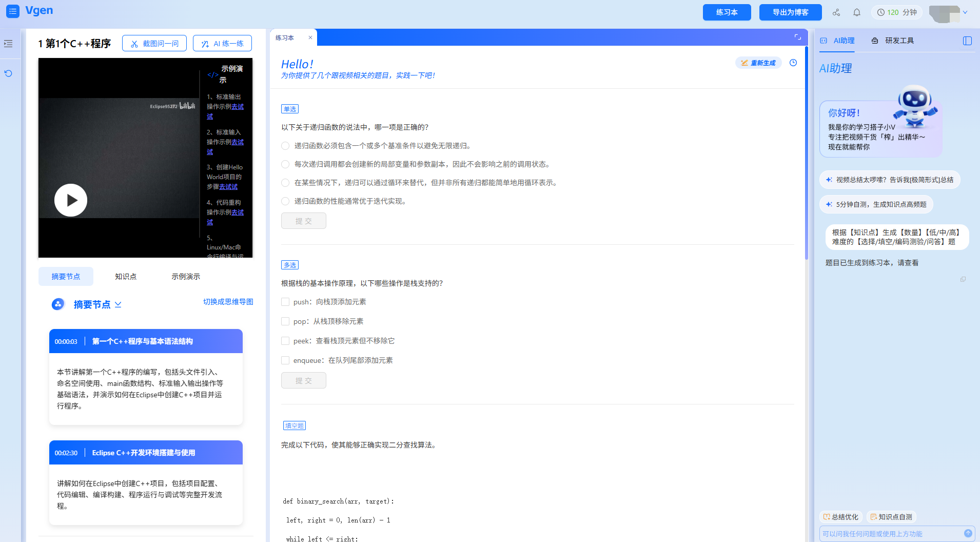The image size is (980, 542).
Task: Click the 120 分钟 timer badge
Action: click(x=896, y=12)
